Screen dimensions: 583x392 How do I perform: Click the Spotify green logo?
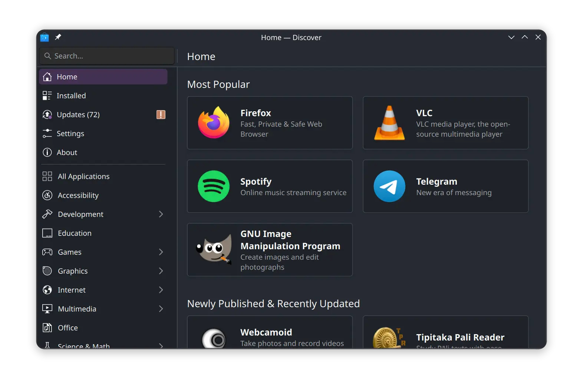pyautogui.click(x=214, y=186)
